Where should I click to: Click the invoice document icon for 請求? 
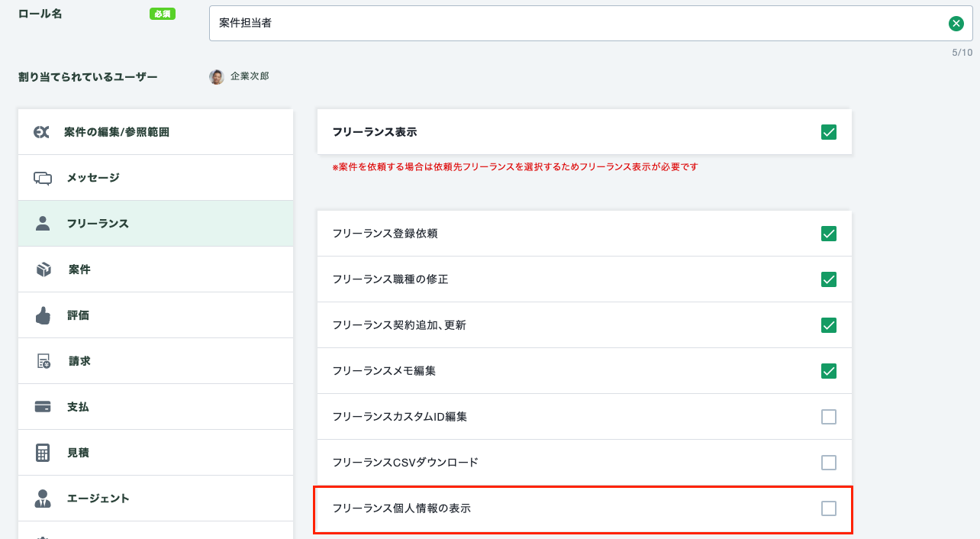pos(44,361)
